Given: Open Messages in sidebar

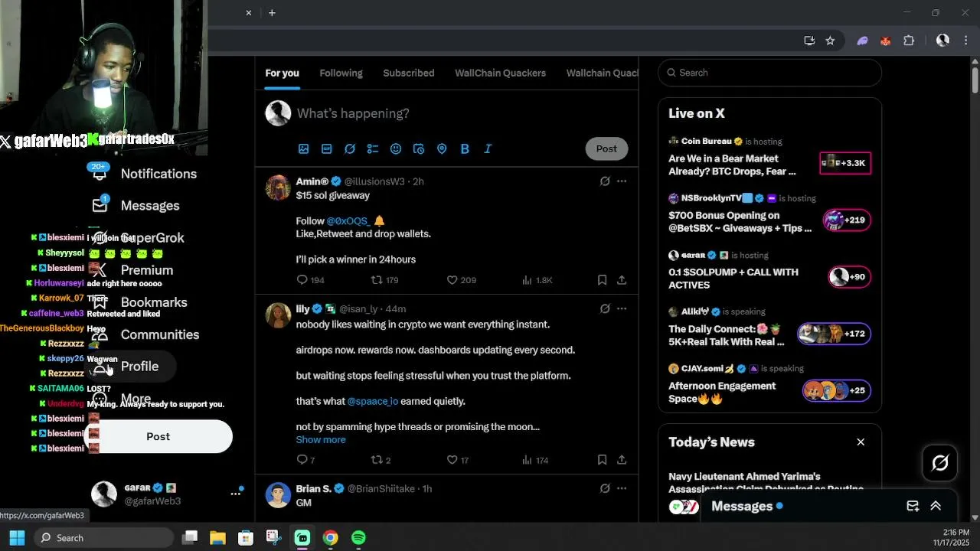Looking at the screenshot, I should [138, 206].
